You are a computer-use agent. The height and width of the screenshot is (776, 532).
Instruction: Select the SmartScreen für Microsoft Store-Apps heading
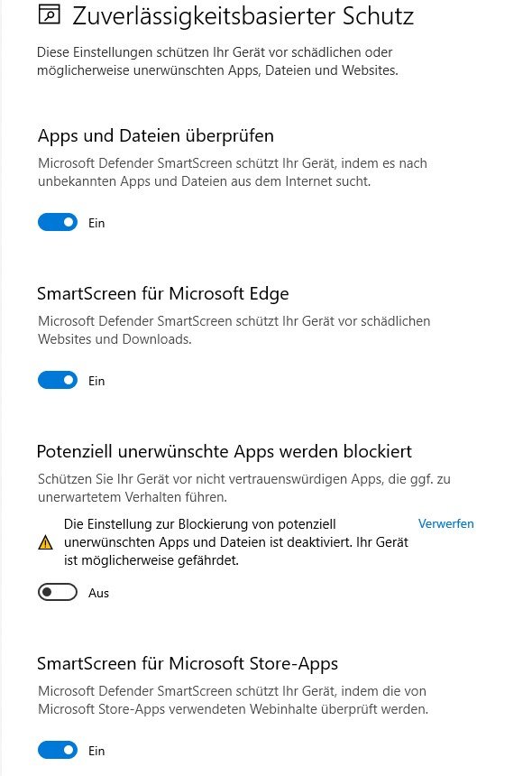coord(188,663)
